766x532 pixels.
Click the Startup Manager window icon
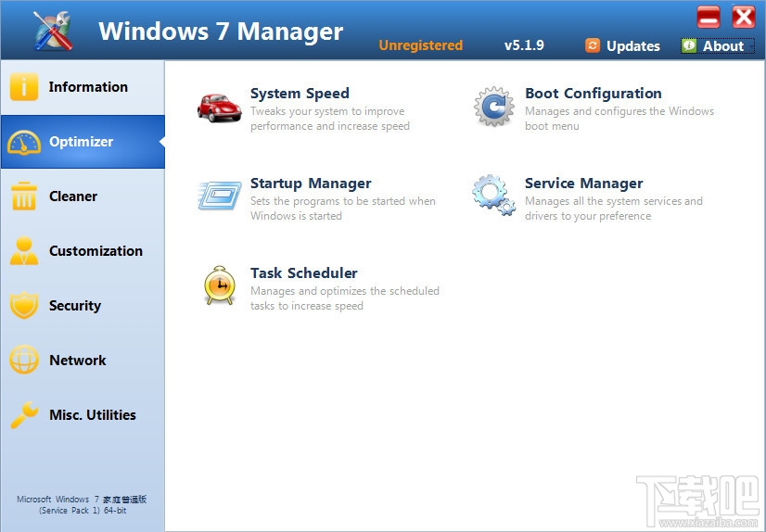click(220, 196)
